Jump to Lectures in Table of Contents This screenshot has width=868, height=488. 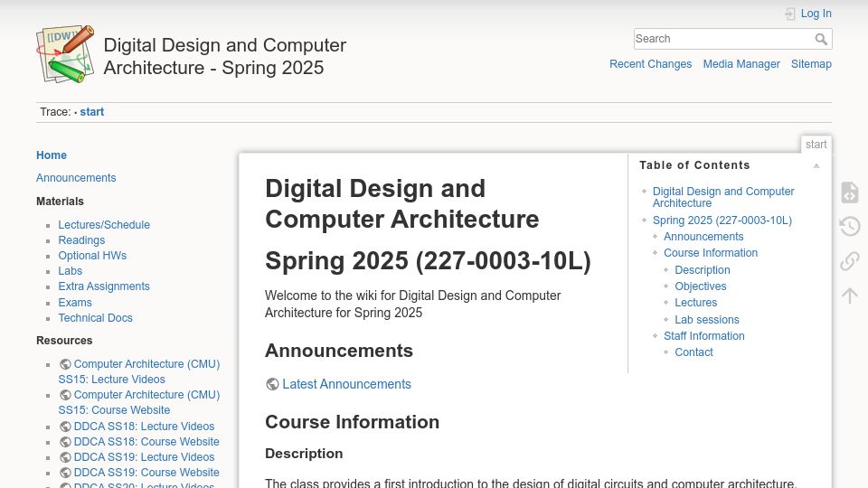tap(696, 303)
